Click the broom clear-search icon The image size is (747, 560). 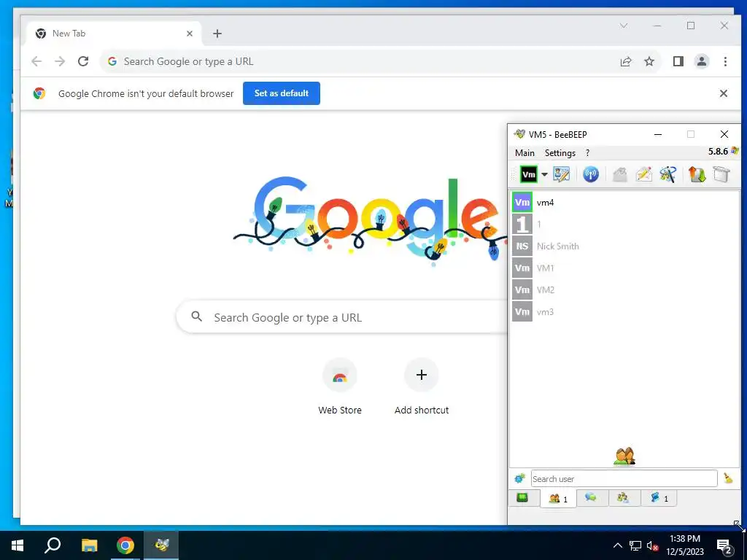click(728, 478)
